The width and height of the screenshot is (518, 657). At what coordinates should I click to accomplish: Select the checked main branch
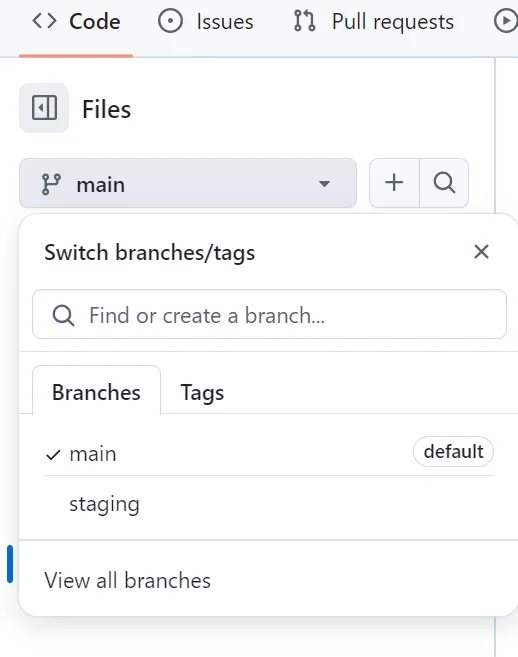(269, 453)
